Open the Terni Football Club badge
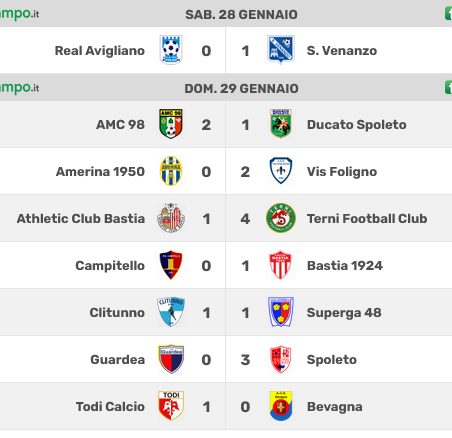This screenshot has width=452, height=438. coord(281,218)
